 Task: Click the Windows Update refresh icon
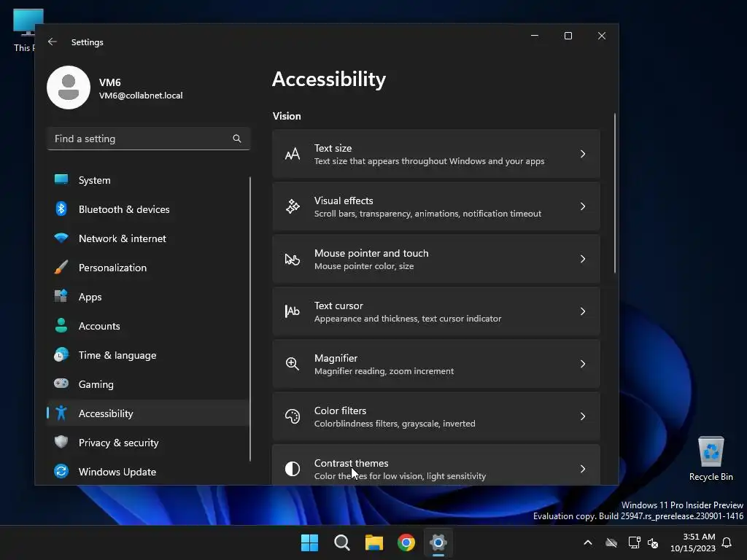pyautogui.click(x=61, y=471)
